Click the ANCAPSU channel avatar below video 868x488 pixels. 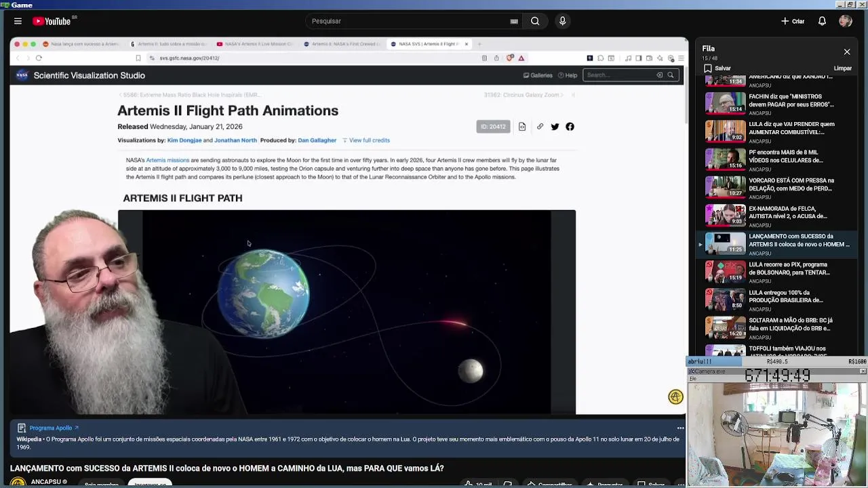[x=18, y=483]
